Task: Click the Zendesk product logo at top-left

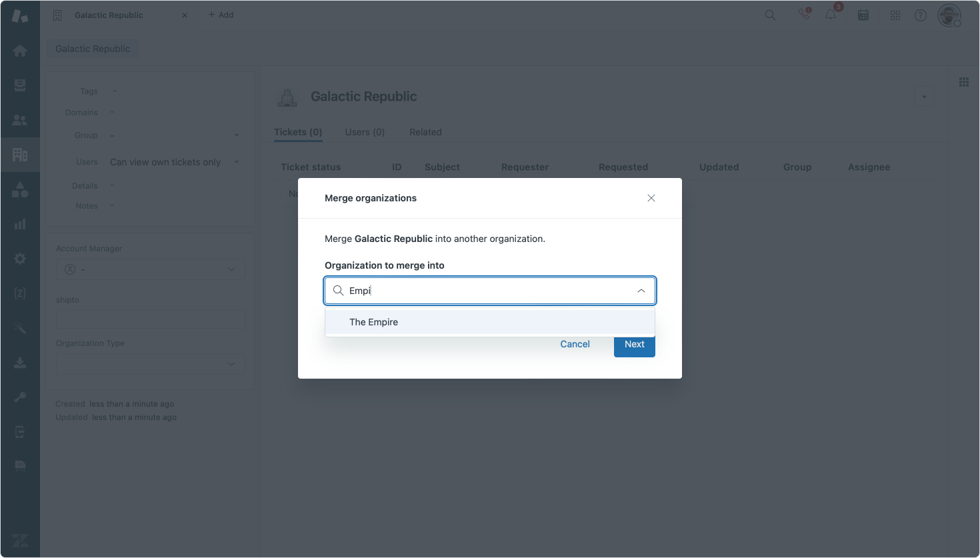Action: pos(20,16)
